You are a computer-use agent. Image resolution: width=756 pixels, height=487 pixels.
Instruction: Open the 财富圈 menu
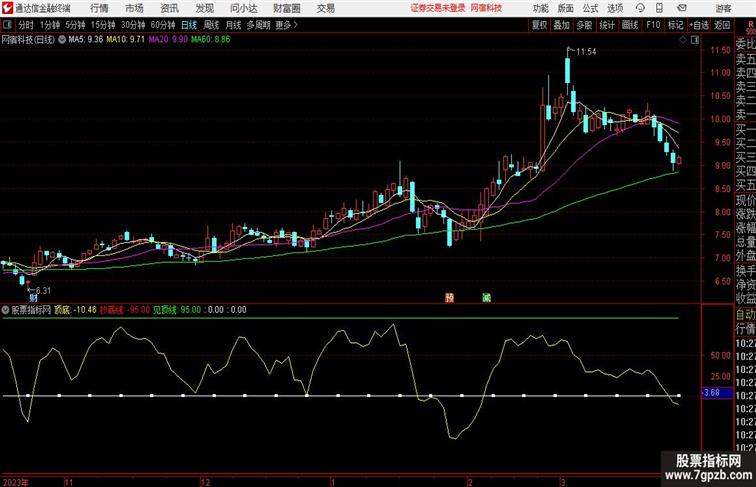pos(286,8)
